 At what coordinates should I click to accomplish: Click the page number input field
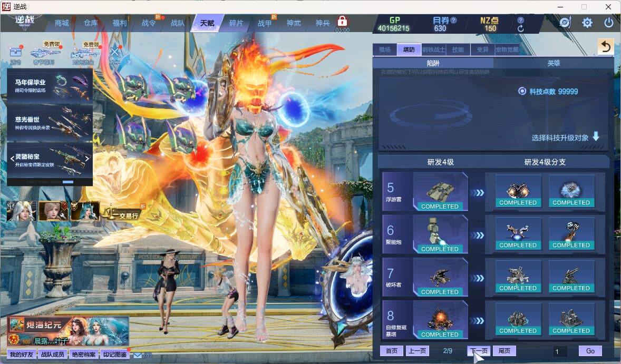(560, 351)
